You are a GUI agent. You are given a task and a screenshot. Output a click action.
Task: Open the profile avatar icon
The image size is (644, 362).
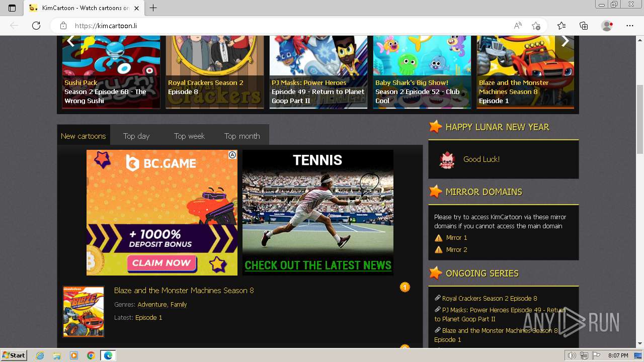(607, 26)
